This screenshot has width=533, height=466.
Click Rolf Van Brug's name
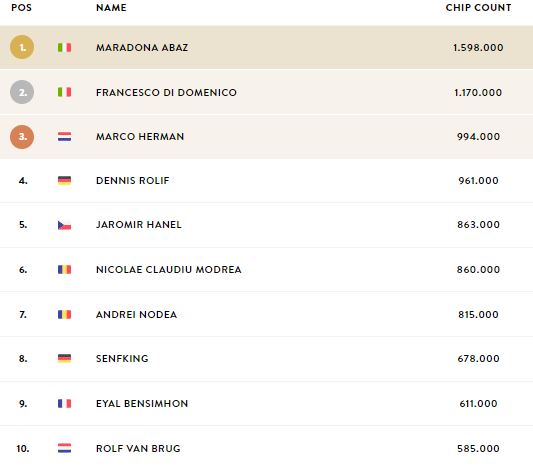pyautogui.click(x=138, y=448)
